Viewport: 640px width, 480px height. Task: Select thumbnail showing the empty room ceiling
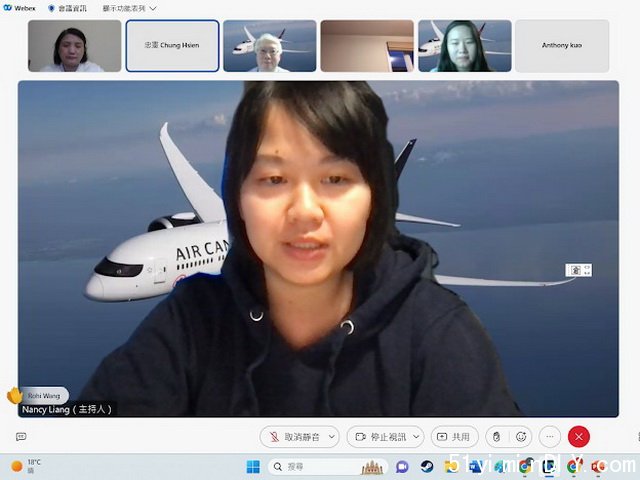click(x=367, y=46)
